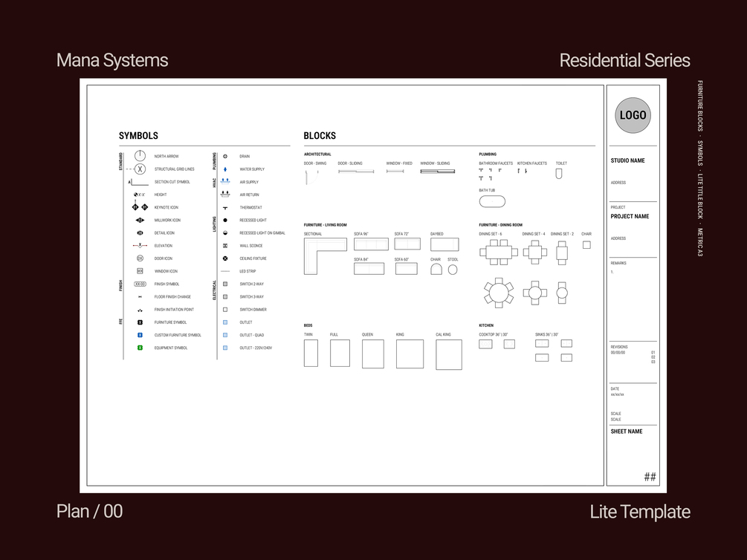Select the King bed block
Screen dimensions: 747x560
click(410, 354)
